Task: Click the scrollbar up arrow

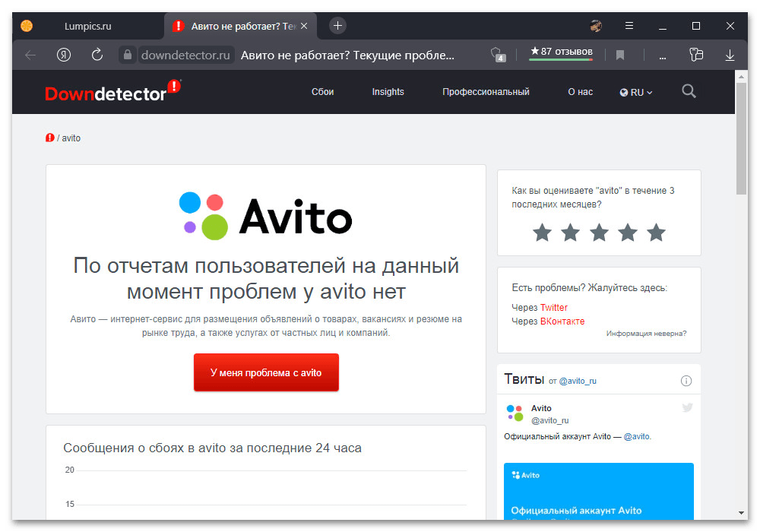Action: 741,77
